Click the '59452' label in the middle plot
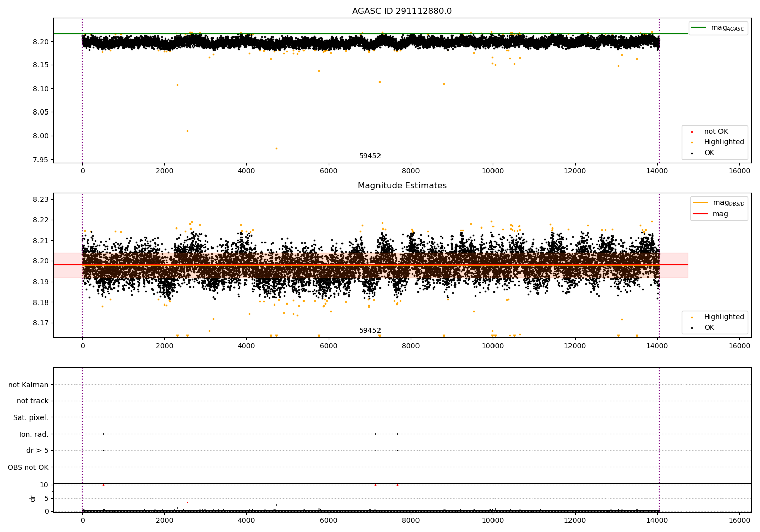This screenshot has width=760, height=532. coord(370,331)
